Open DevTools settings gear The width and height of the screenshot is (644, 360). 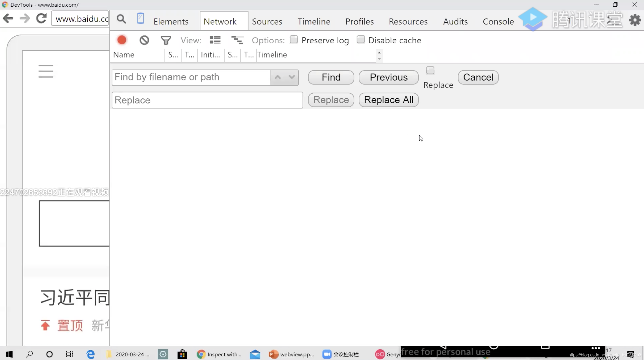coord(635,20)
